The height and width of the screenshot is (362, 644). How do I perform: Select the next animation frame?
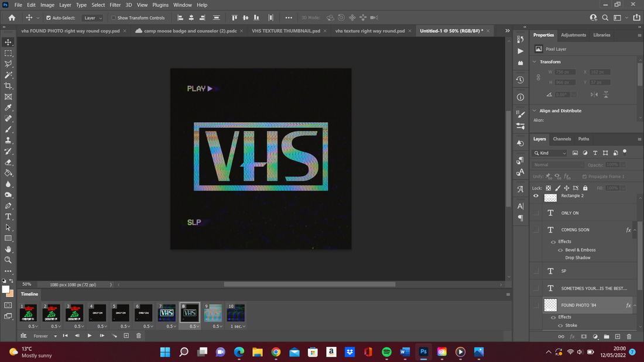(x=102, y=336)
